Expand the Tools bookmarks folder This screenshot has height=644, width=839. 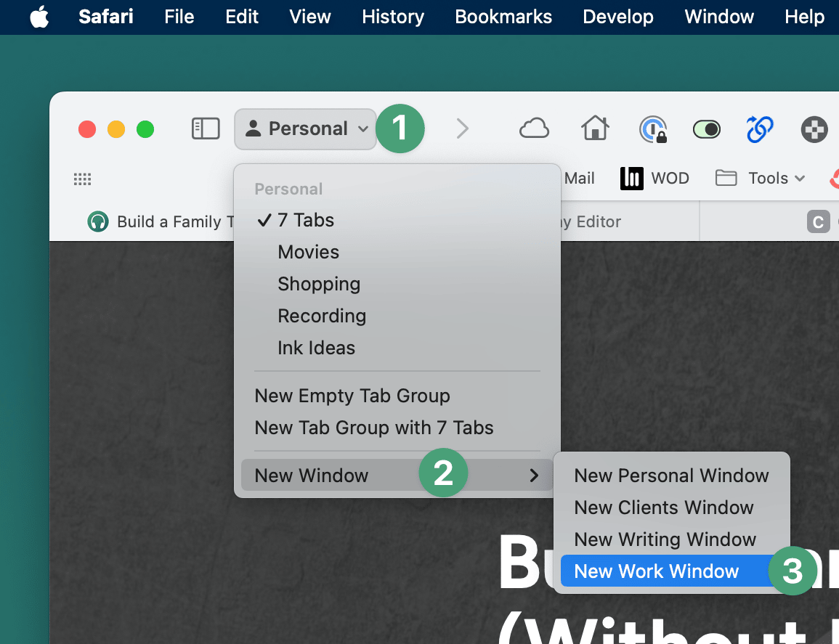[761, 178]
